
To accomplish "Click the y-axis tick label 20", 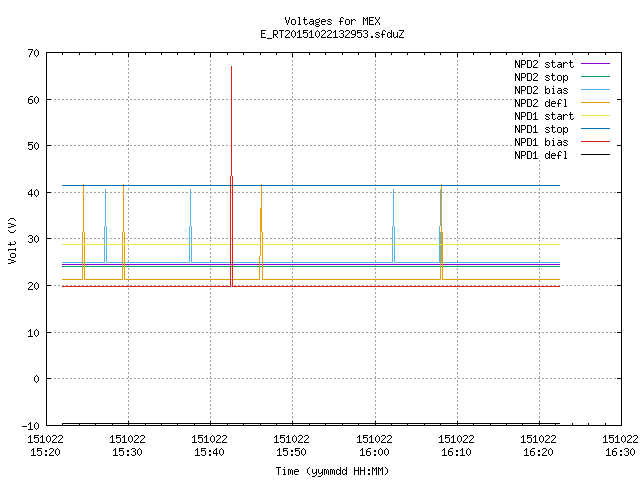I will (x=33, y=286).
